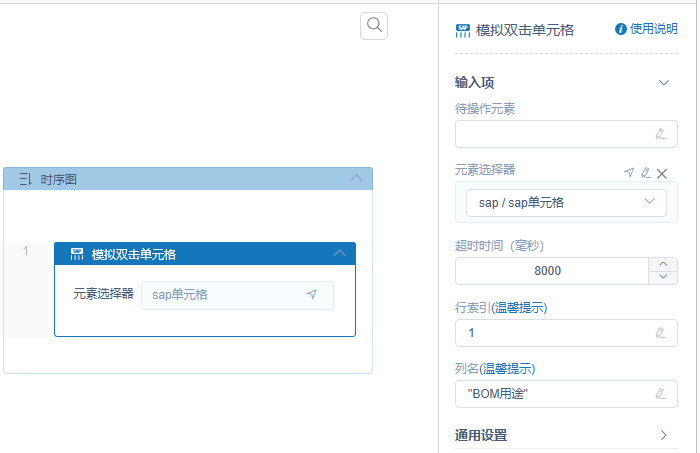The height and width of the screenshot is (453, 700).
Task: Click the locate arrow icon above the selector dropdown
Action: tap(629, 173)
